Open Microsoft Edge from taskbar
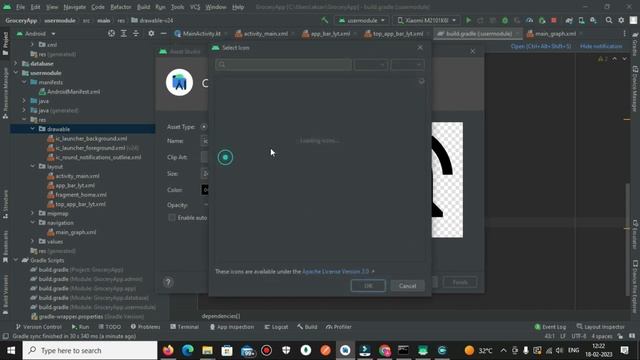Viewport: 640px width, 360px height. point(188,350)
